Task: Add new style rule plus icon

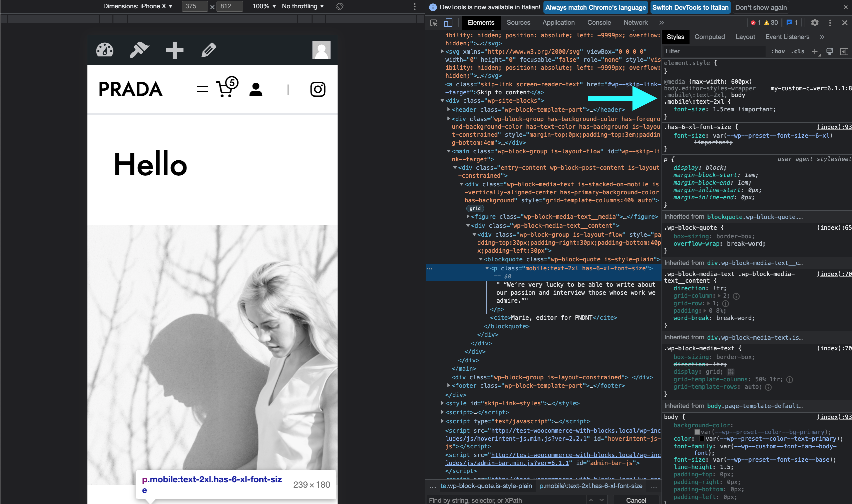Action: coord(815,51)
